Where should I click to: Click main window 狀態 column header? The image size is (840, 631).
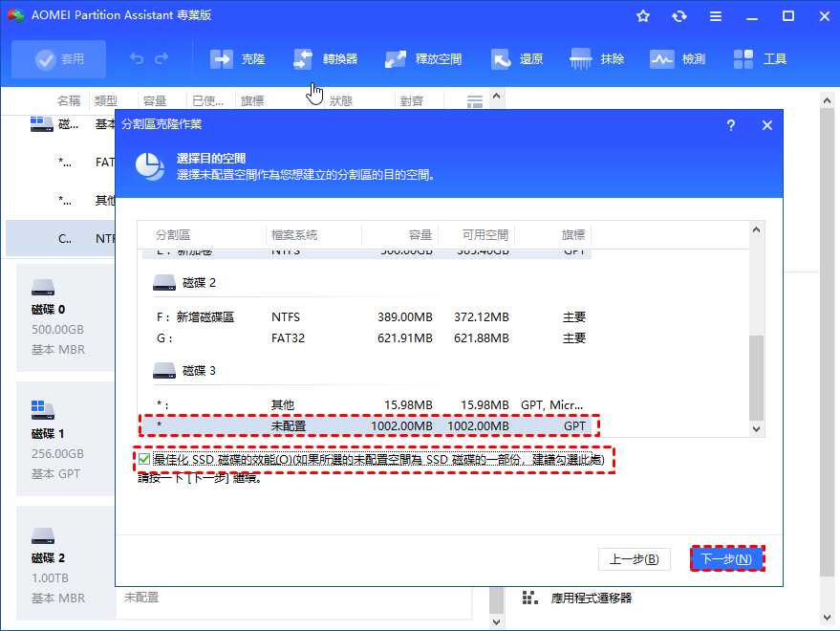click(341, 100)
